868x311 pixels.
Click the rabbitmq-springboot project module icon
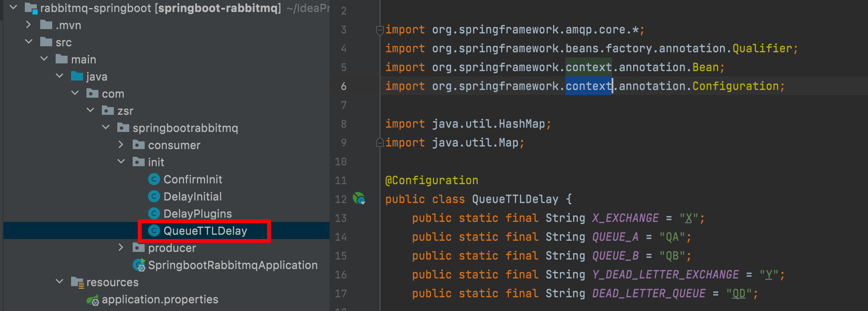31,8
